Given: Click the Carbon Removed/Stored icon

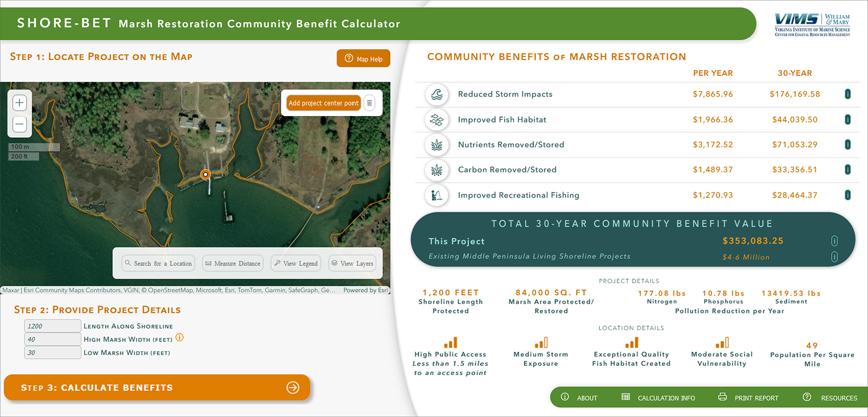Looking at the screenshot, I should (x=437, y=170).
